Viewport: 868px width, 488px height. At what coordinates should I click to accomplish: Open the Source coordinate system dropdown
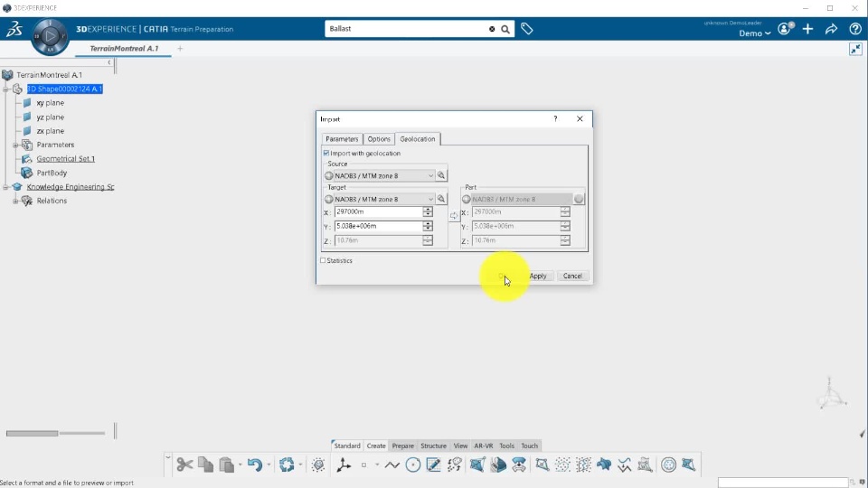[430, 175]
